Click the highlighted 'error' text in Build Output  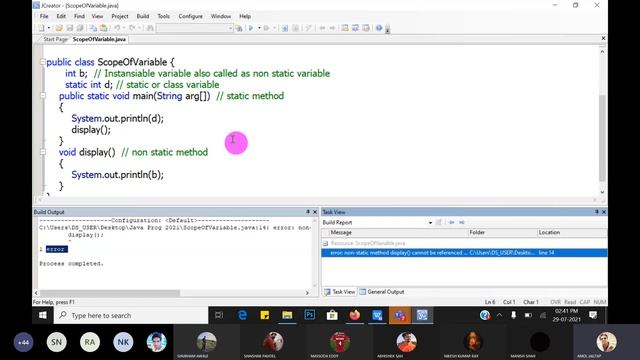coord(57,249)
